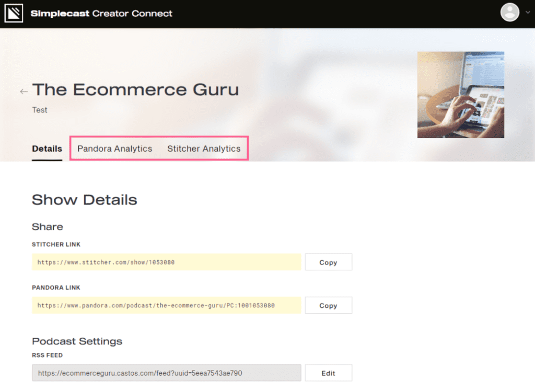Screen dimensions: 535x392
Task: Copy the Stitcher link
Action: coord(328,262)
